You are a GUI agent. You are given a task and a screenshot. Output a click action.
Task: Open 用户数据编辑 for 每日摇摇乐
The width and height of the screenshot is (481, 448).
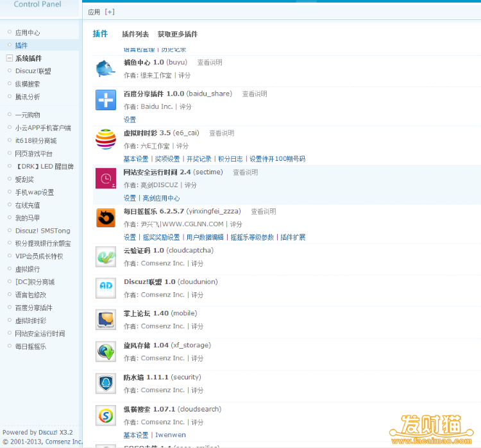(x=205, y=237)
